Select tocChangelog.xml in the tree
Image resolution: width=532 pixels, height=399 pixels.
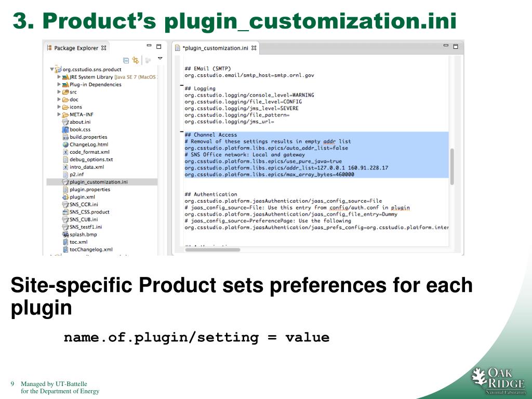point(91,249)
